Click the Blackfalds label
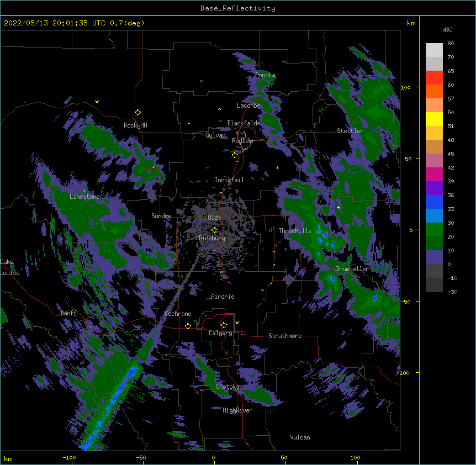476x465 pixels. click(244, 123)
